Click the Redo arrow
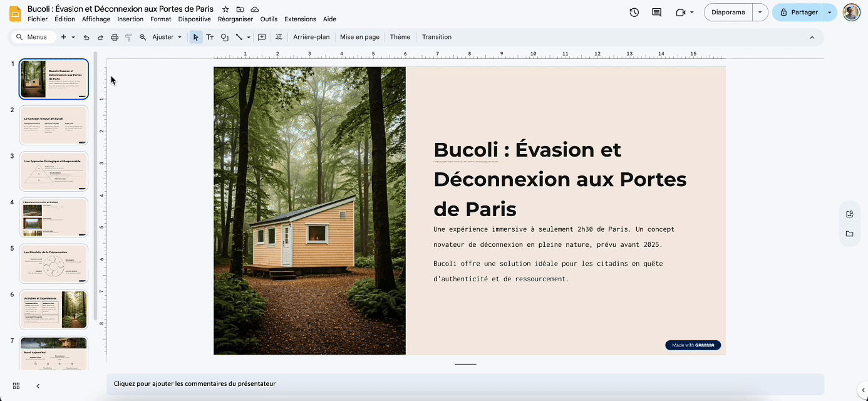This screenshot has width=868, height=401. [100, 37]
